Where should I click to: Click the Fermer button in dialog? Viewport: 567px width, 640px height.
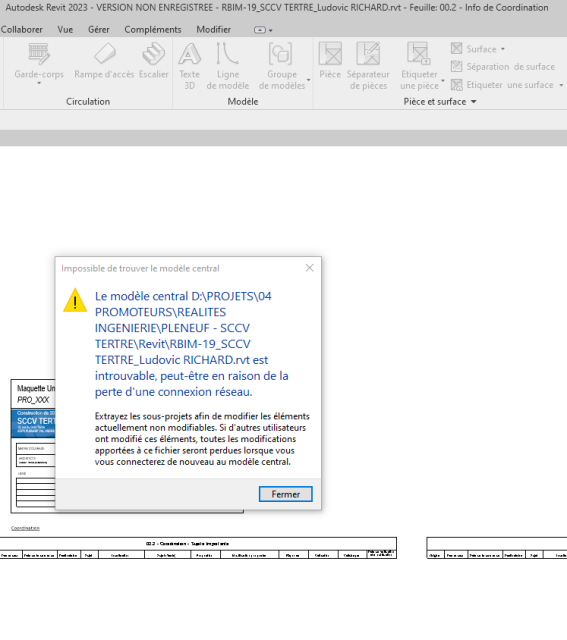click(286, 494)
